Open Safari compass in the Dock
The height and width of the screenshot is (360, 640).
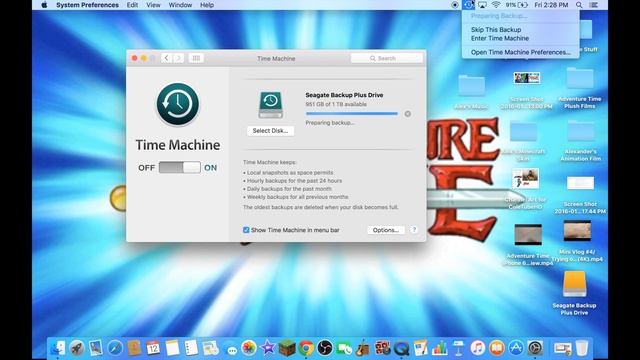click(x=115, y=348)
